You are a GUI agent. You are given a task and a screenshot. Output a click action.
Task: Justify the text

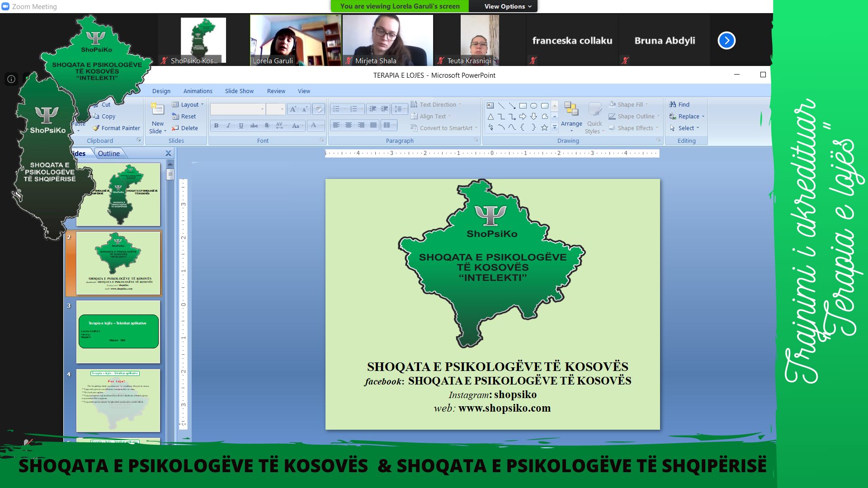click(373, 125)
